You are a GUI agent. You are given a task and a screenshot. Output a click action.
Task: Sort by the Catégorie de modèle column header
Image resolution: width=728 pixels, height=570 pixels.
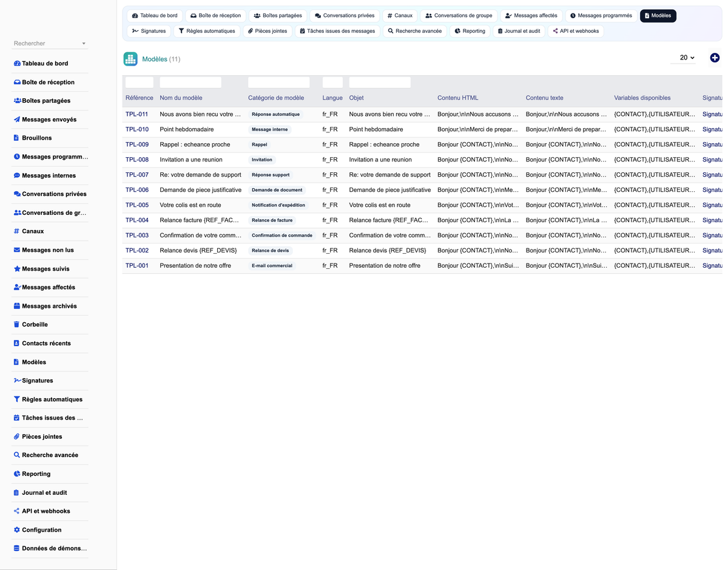pyautogui.click(x=276, y=98)
